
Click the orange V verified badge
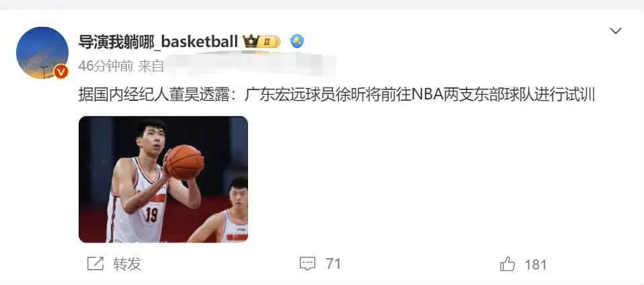[x=61, y=72]
